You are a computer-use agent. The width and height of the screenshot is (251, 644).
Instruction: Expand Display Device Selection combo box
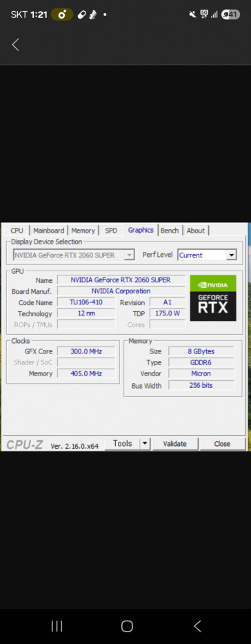(x=74, y=255)
